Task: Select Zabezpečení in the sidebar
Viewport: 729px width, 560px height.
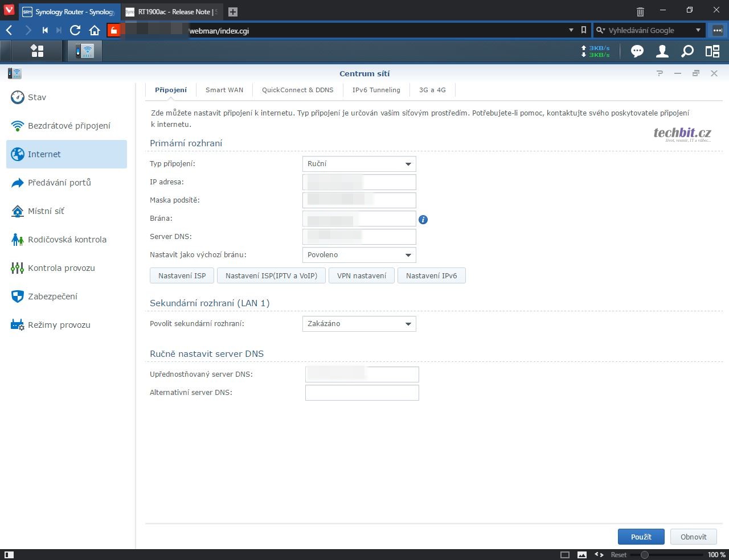Action: pyautogui.click(x=52, y=297)
